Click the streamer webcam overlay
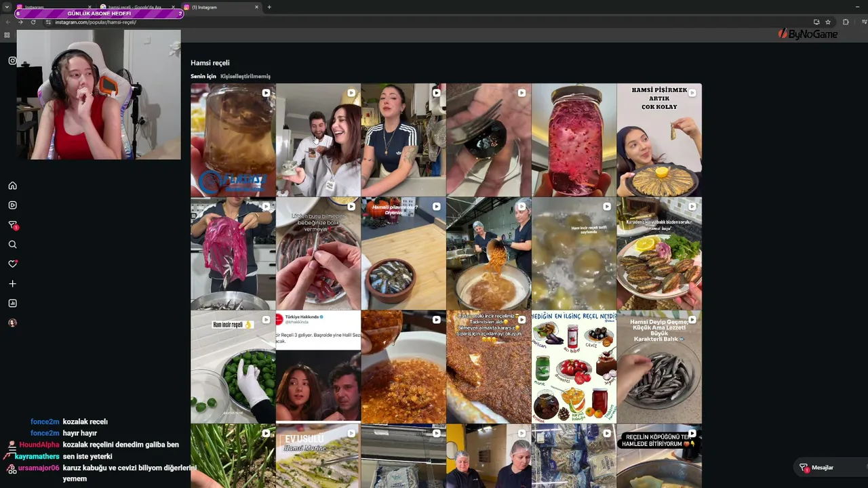868x488 pixels. point(99,95)
